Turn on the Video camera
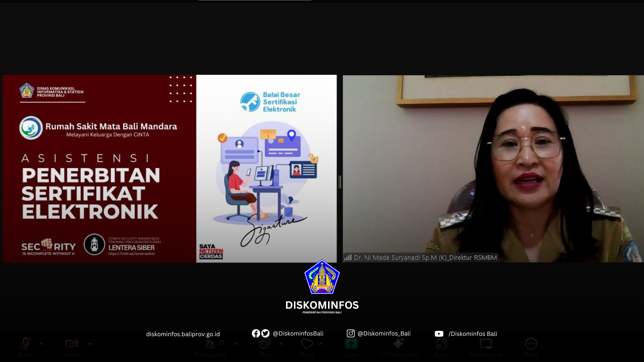Image resolution: width=644 pixels, height=362 pixels. [71, 347]
